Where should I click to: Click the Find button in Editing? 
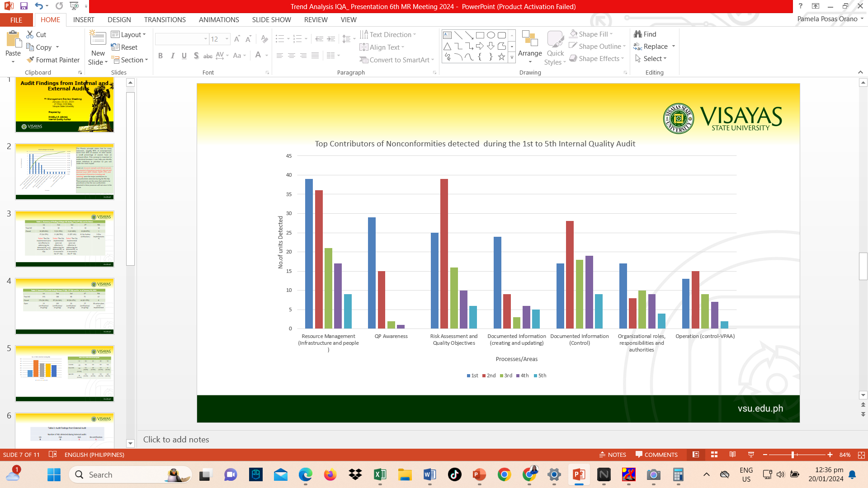coord(645,34)
